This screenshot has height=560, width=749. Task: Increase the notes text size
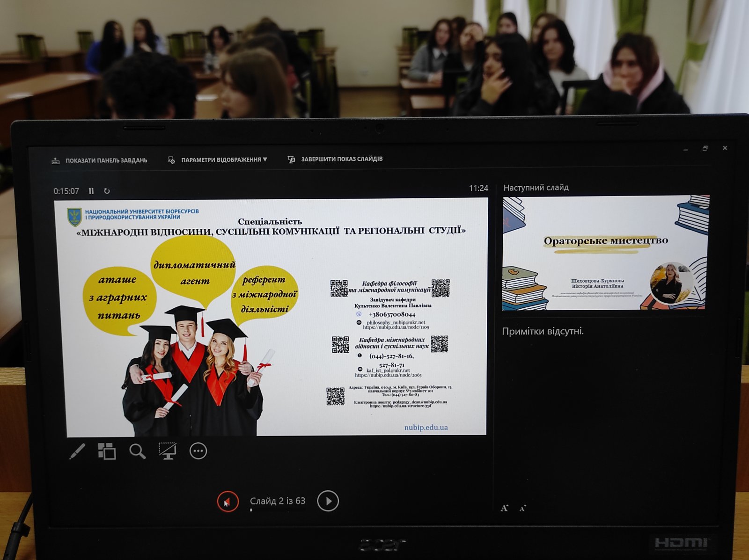click(505, 508)
